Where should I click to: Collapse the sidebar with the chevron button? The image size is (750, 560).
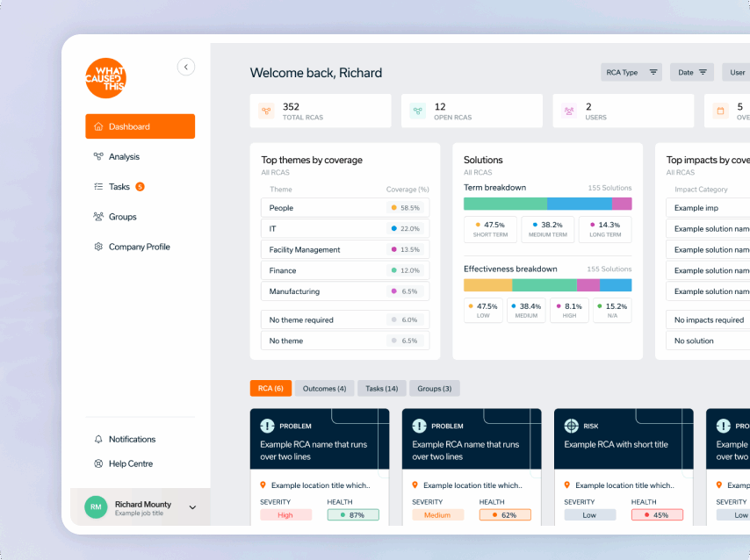(x=185, y=67)
